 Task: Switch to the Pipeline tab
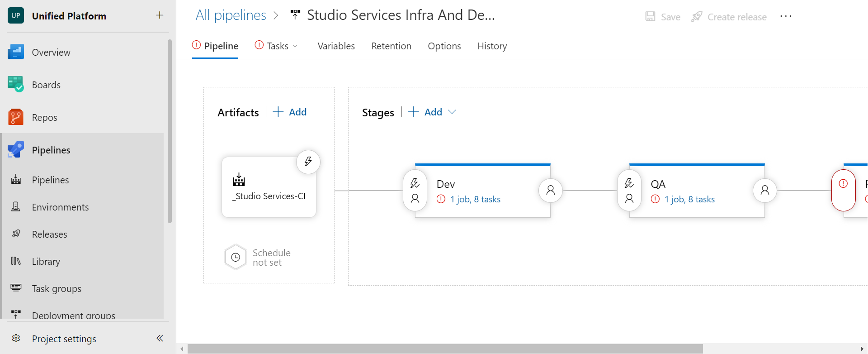pos(215,46)
